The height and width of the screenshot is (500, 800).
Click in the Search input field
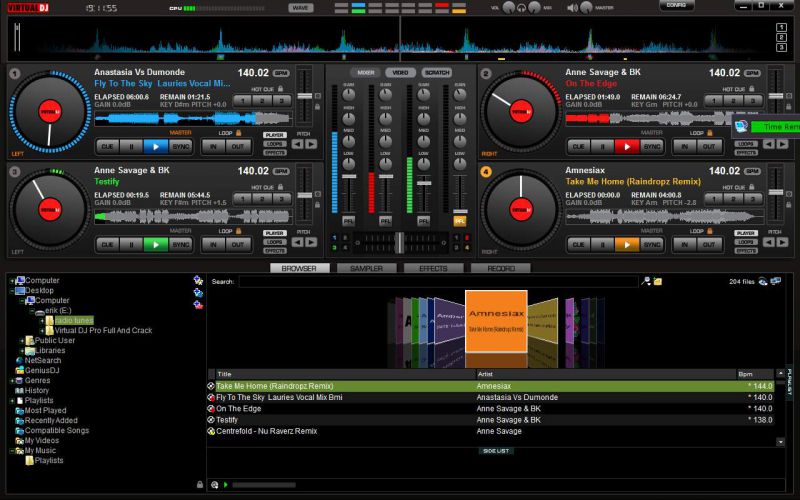pos(438,282)
